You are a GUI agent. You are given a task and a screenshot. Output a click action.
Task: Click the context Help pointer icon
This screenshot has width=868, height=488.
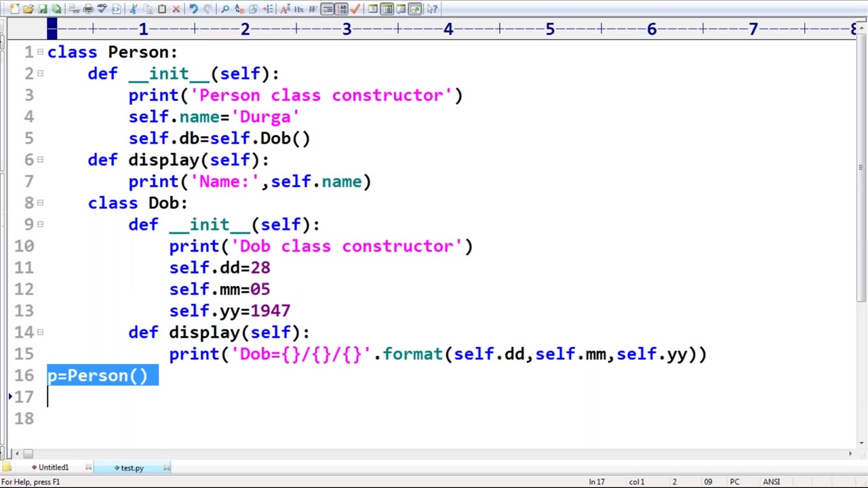pyautogui.click(x=433, y=9)
